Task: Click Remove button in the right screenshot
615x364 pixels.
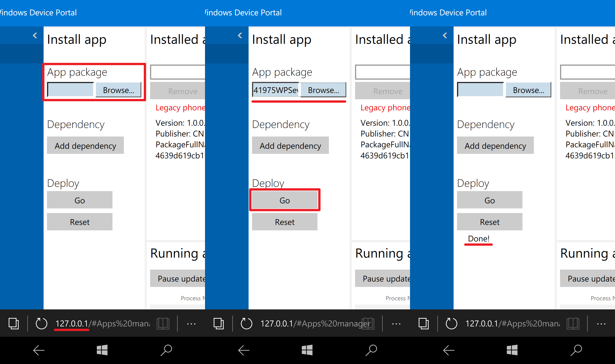Action: pyautogui.click(x=588, y=91)
